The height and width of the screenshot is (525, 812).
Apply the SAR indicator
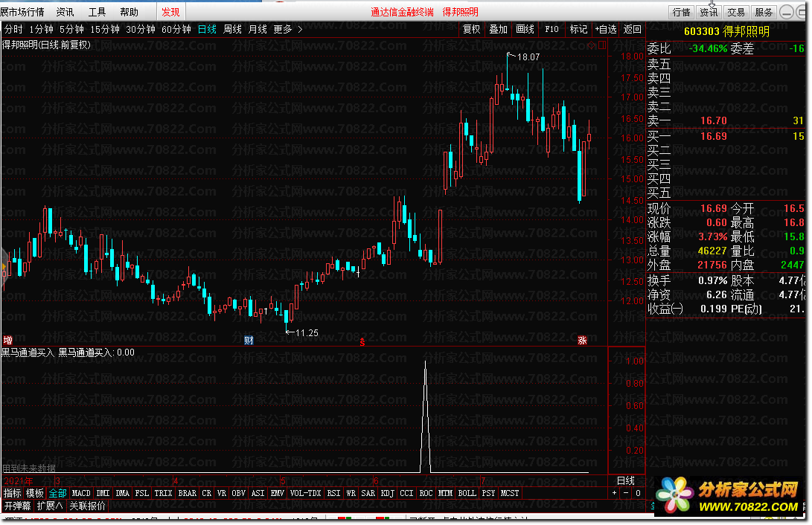(x=368, y=493)
